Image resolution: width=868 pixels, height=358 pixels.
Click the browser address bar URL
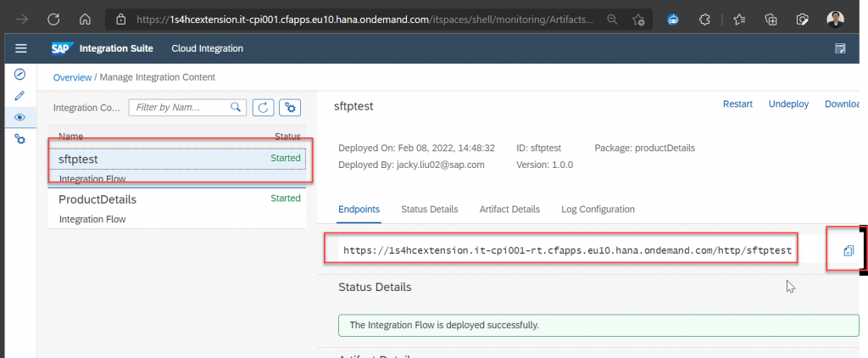coord(365,20)
